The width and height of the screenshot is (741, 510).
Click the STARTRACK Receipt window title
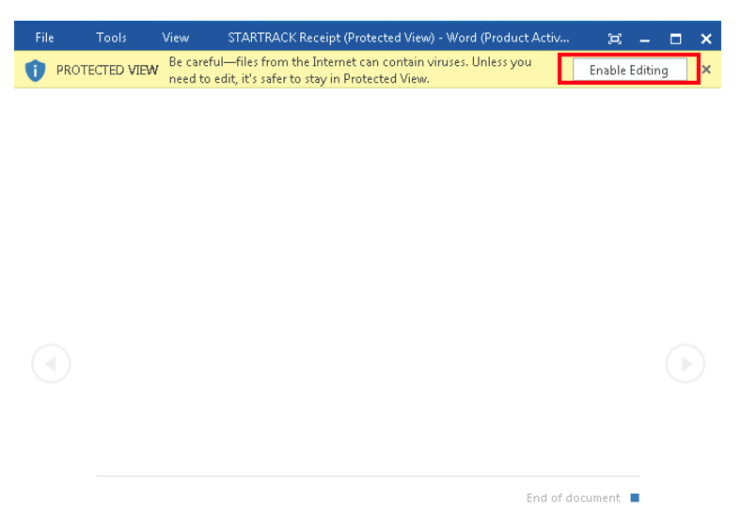tap(398, 38)
